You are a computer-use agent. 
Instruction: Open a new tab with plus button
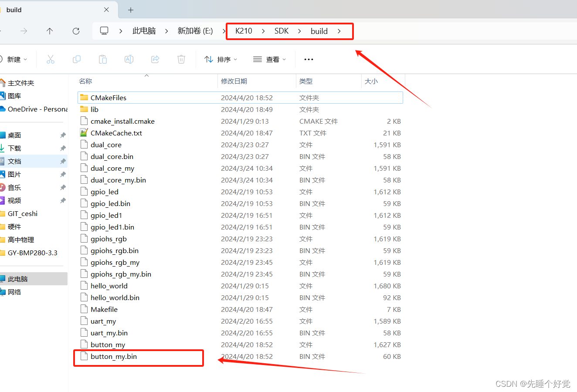[131, 10]
